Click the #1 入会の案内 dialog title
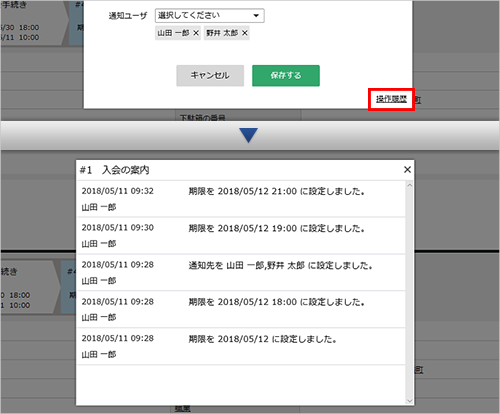The height and width of the screenshot is (414, 500). (114, 170)
